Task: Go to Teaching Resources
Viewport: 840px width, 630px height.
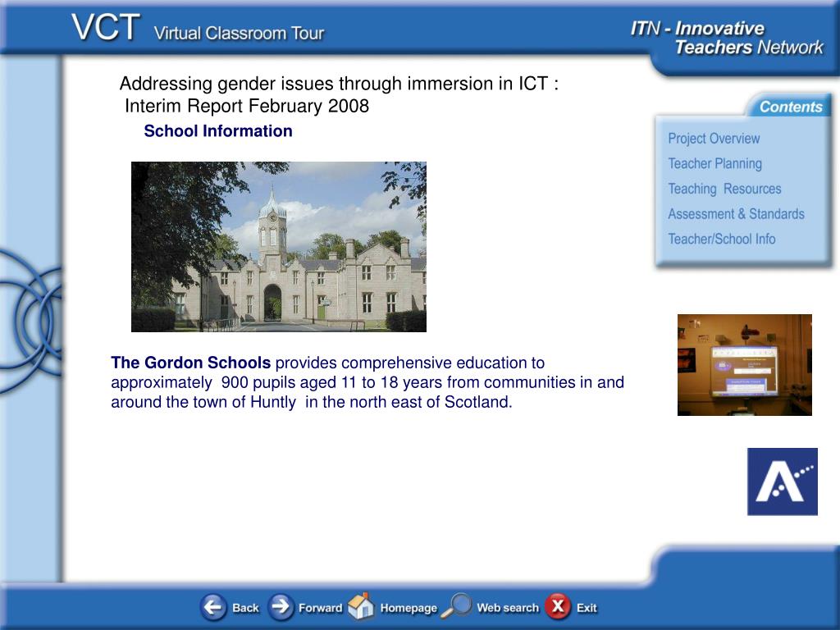Action: click(724, 189)
